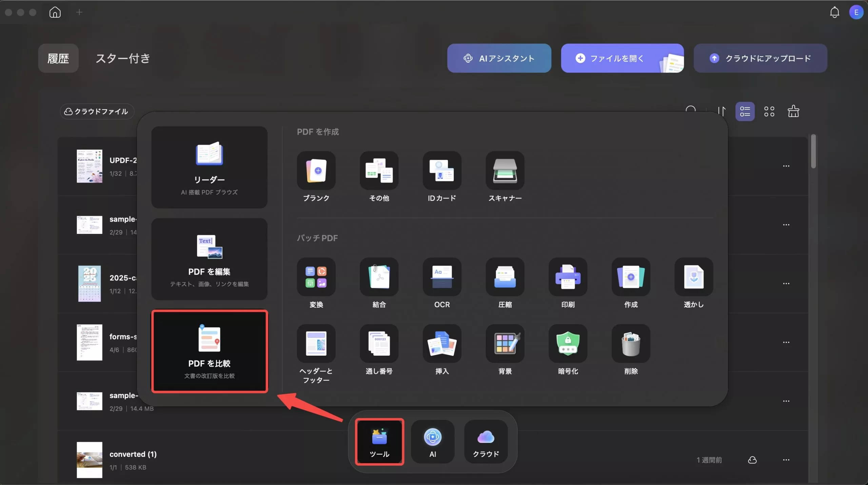
Task: Switch to the AI dock tab
Action: 432,441
